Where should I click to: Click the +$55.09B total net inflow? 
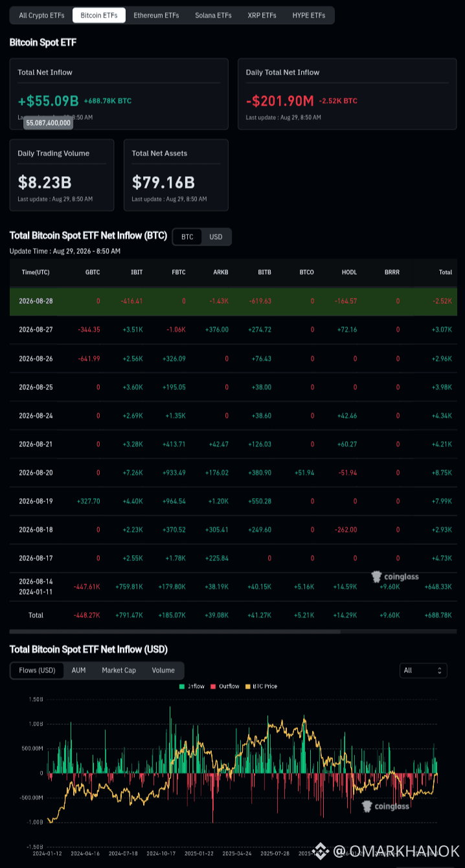tap(49, 101)
